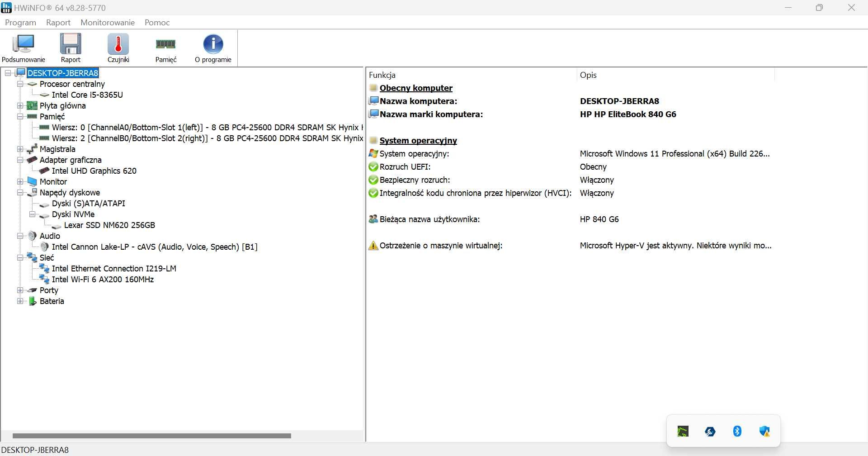Open the Monitorowanie menu
The width and height of the screenshot is (868, 456).
click(108, 22)
